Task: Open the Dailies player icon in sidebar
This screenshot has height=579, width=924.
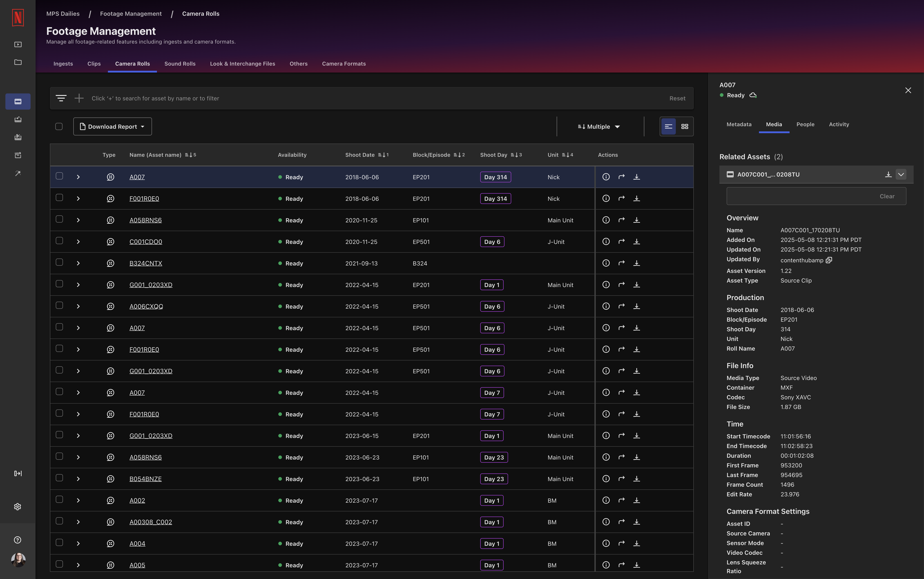Action: tap(18, 44)
